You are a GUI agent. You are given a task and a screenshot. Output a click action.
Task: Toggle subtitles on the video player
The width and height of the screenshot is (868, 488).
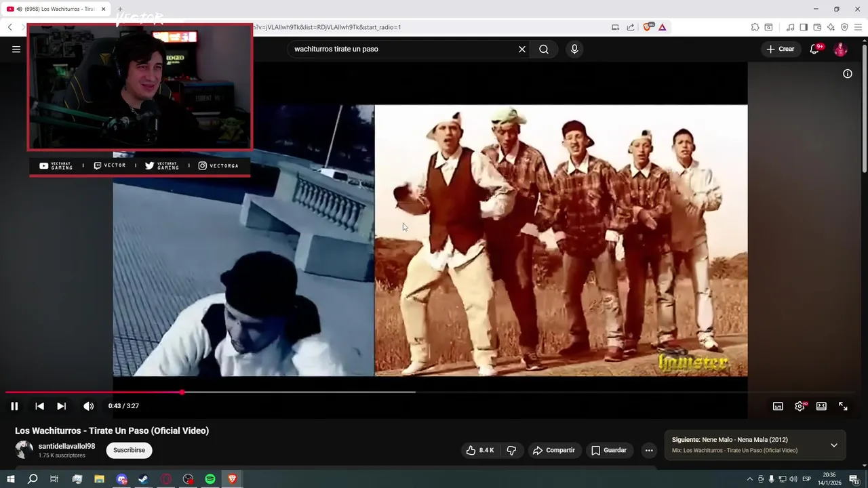click(x=778, y=406)
